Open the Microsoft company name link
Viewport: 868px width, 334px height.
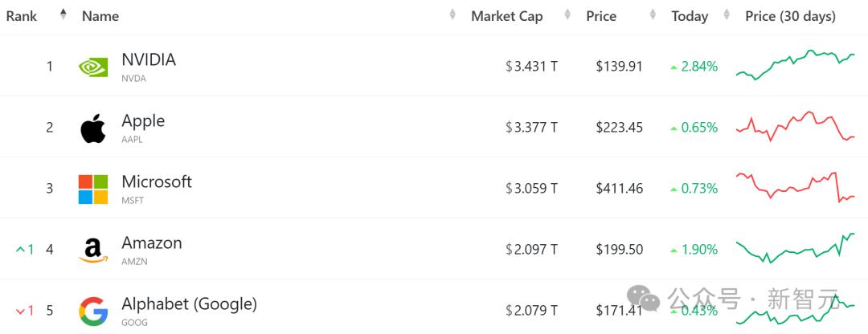[x=157, y=181]
